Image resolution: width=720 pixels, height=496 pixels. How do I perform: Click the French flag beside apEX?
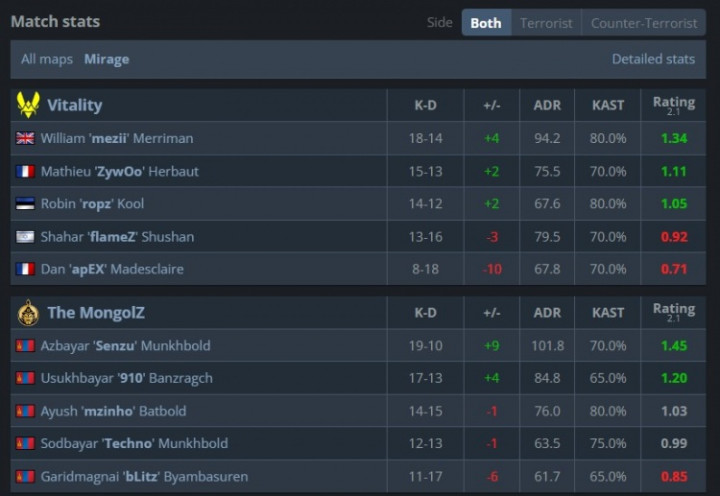point(25,270)
